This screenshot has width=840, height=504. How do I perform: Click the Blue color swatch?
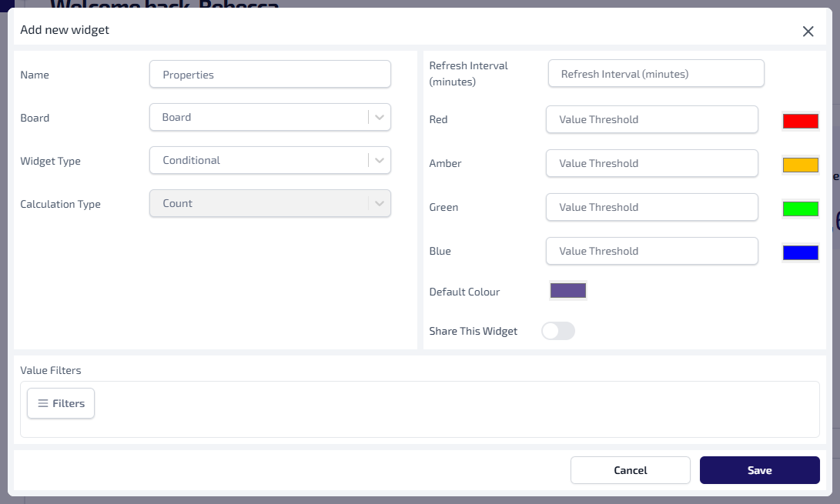click(x=800, y=252)
